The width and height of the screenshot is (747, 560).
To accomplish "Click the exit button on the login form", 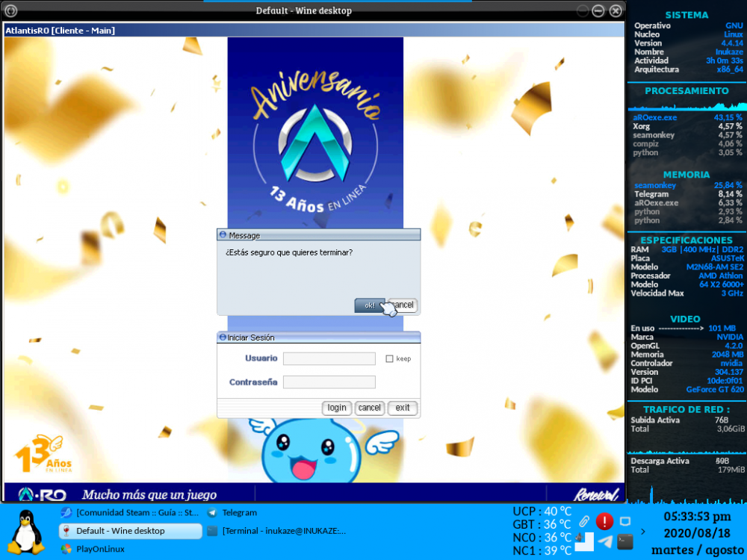I will (402, 408).
